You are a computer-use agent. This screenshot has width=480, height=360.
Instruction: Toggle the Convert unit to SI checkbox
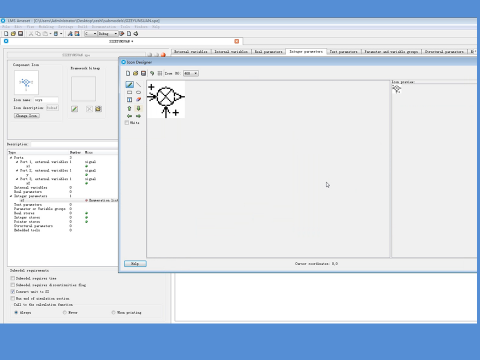[x=13, y=292]
